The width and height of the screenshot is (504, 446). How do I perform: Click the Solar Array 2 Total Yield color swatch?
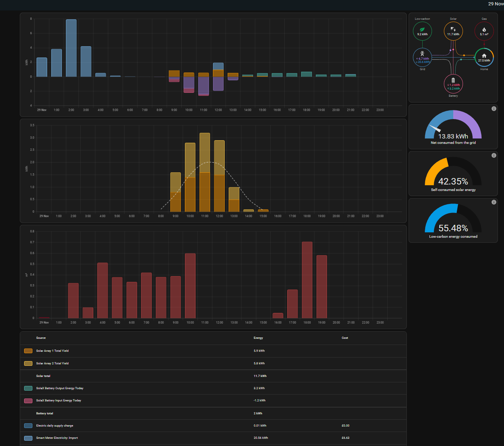28,363
